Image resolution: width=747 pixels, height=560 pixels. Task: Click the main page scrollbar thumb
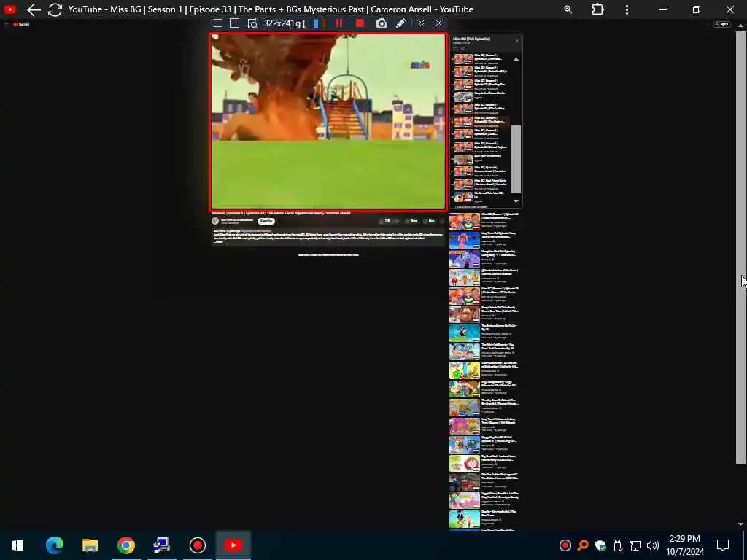[740, 248]
